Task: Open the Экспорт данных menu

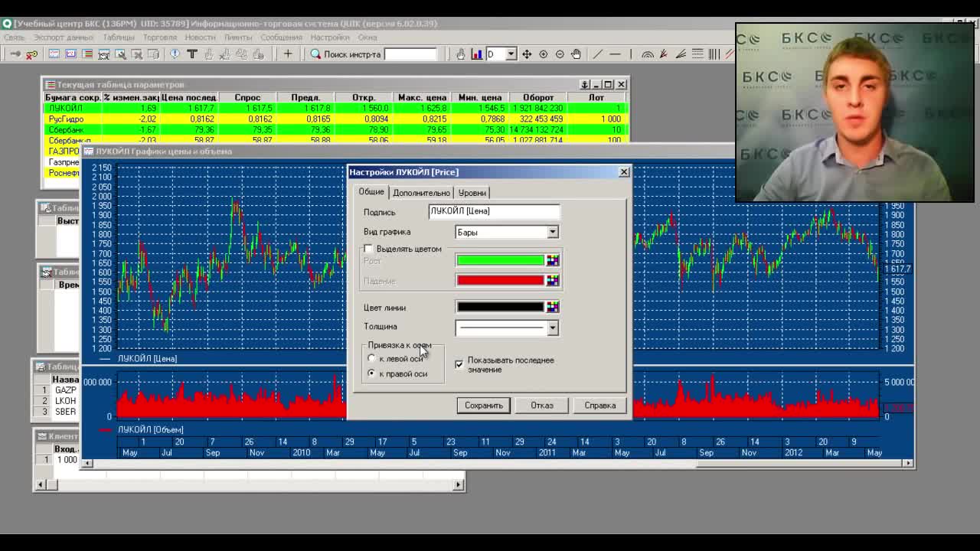Action: pos(64,37)
